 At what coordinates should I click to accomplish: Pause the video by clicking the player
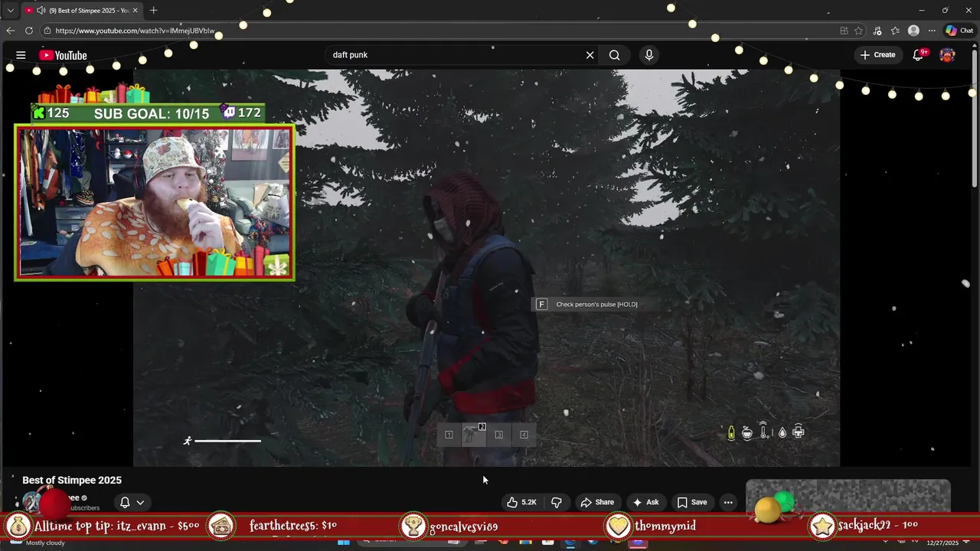(486, 268)
